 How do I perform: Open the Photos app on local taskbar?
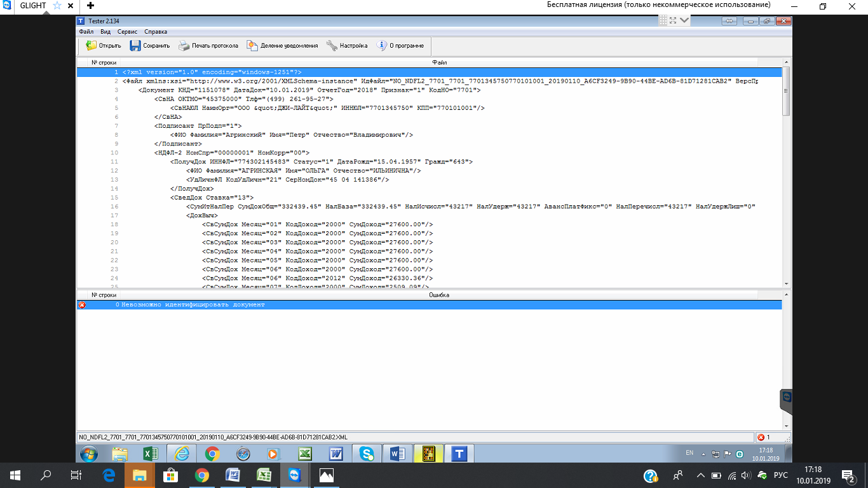click(x=326, y=475)
